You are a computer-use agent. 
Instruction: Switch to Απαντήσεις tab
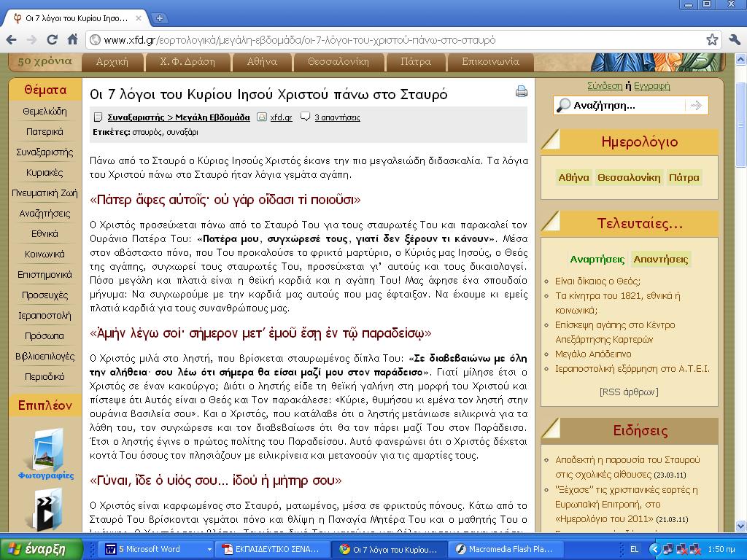point(660,259)
